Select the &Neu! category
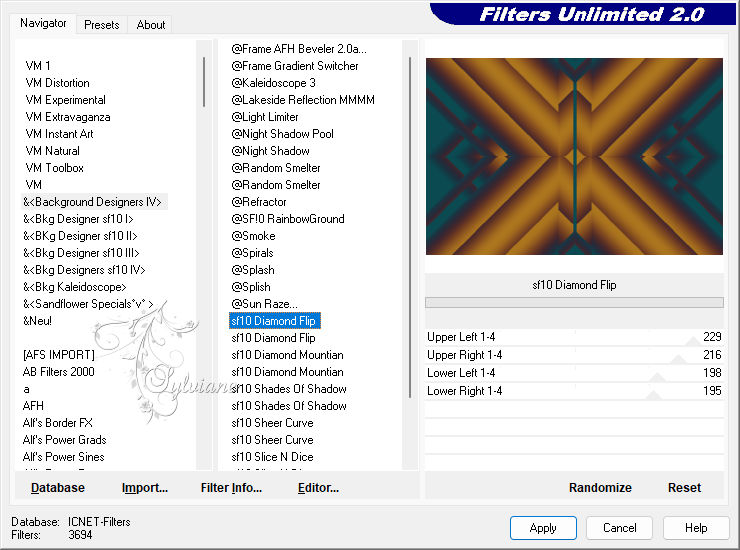The height and width of the screenshot is (550, 740). 37,321
